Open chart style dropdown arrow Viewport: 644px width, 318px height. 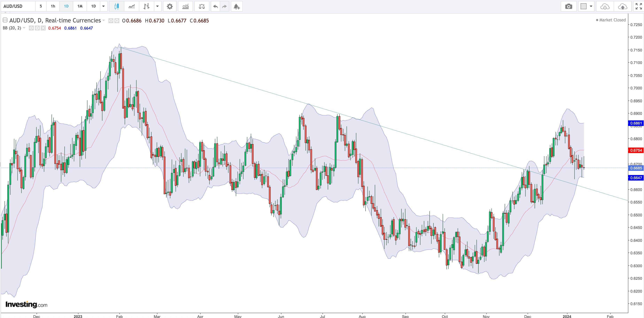tap(157, 6)
